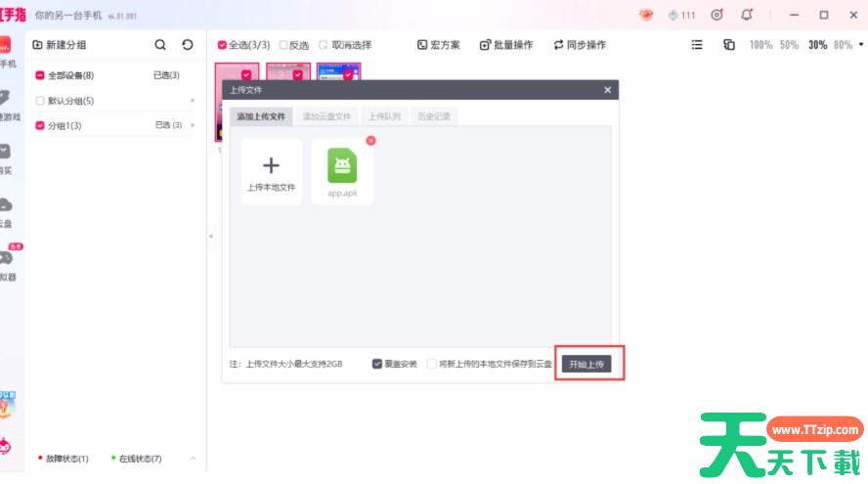Uncheck the 覆盖安装 overwrite install option
The image size is (868, 484).
[377, 364]
